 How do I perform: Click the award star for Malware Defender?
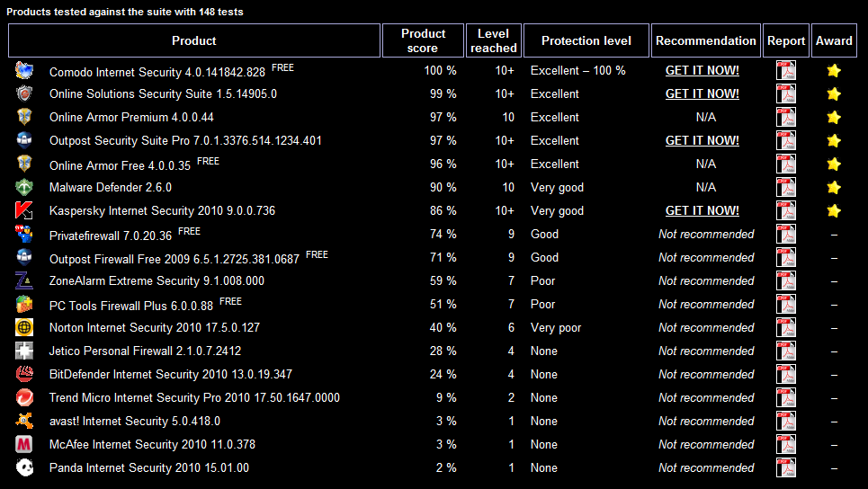click(x=834, y=188)
